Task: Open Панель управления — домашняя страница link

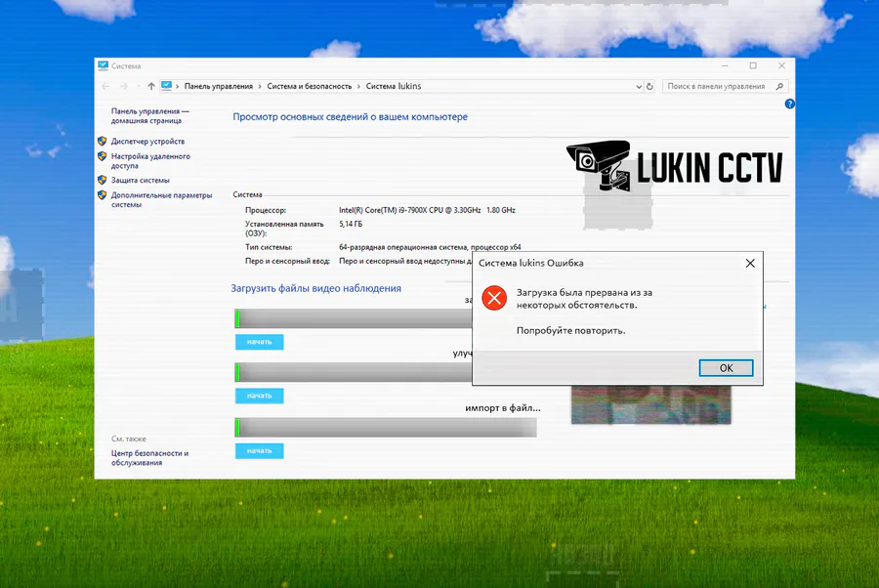Action: click(x=149, y=115)
